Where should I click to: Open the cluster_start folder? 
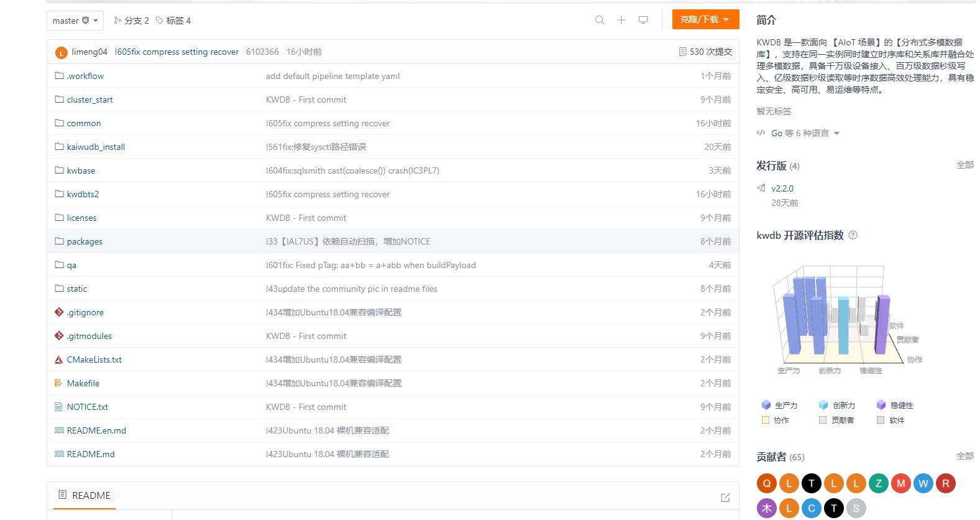coord(89,100)
